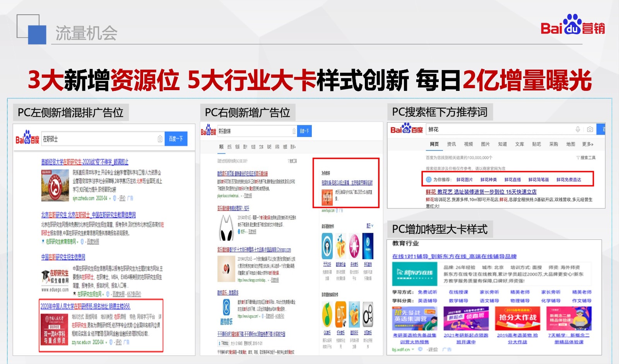Switch to 贴吧 tab under 鲜花 search
The width and height of the screenshot is (619, 364).
(537, 144)
